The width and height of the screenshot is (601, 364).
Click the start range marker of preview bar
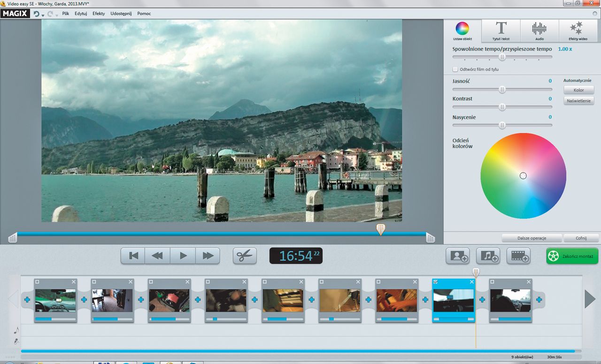(x=13, y=238)
